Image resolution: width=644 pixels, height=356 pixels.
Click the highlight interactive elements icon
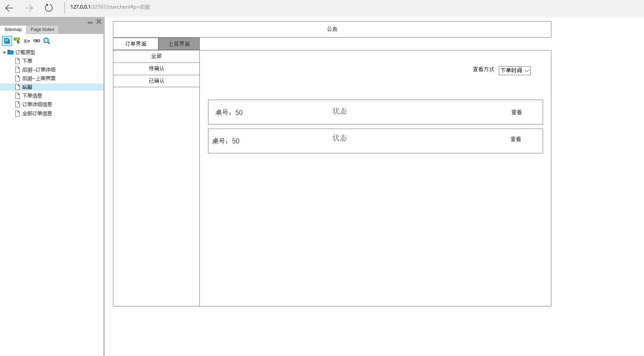coord(17,41)
